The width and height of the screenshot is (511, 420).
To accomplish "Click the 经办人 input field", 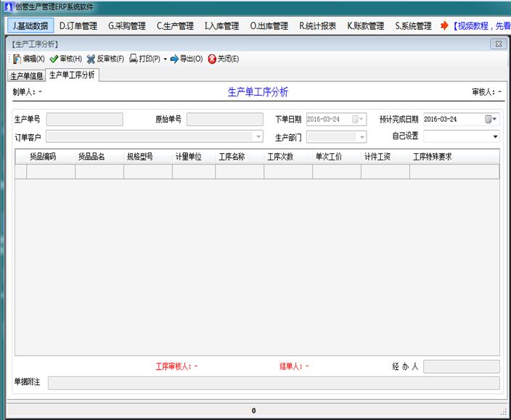I will pos(461,366).
